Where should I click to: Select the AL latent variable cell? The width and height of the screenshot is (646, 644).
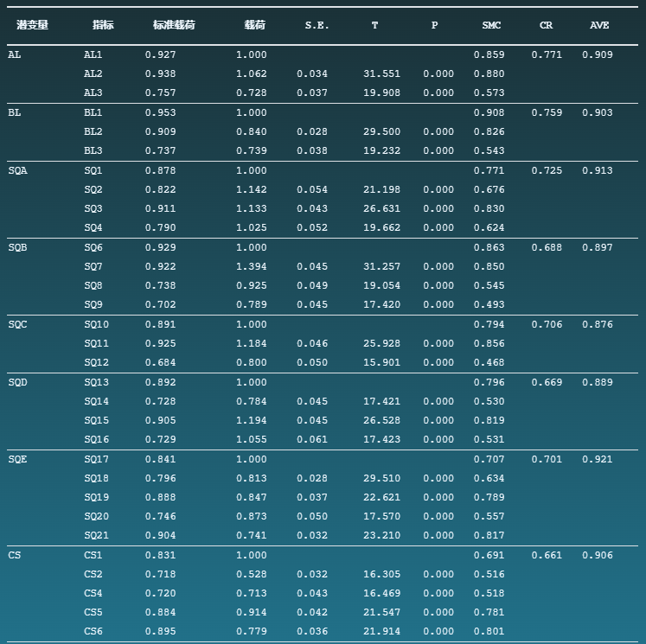click(x=14, y=54)
